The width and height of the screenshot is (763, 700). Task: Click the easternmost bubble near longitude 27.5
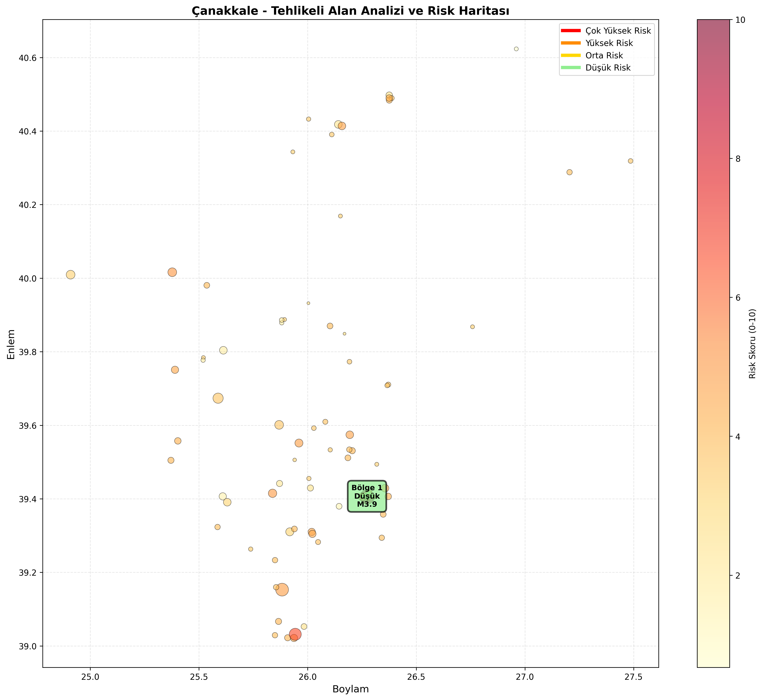tap(631, 161)
